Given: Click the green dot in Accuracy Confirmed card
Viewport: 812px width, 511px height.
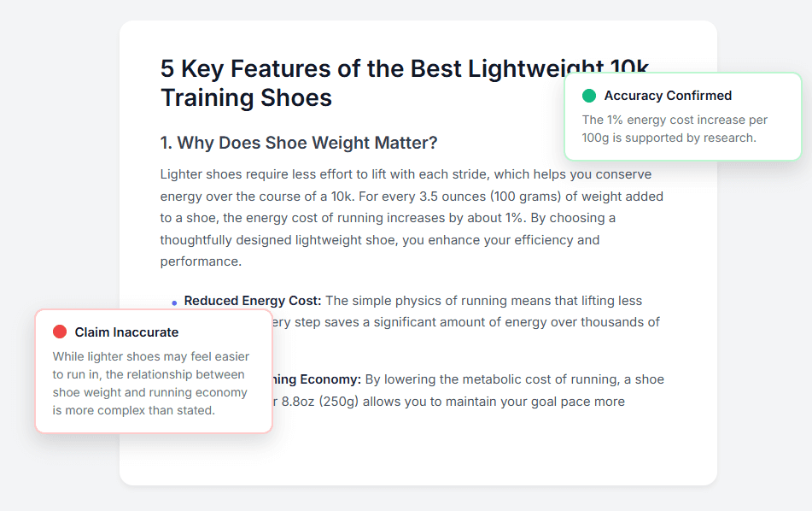Looking at the screenshot, I should [x=589, y=96].
